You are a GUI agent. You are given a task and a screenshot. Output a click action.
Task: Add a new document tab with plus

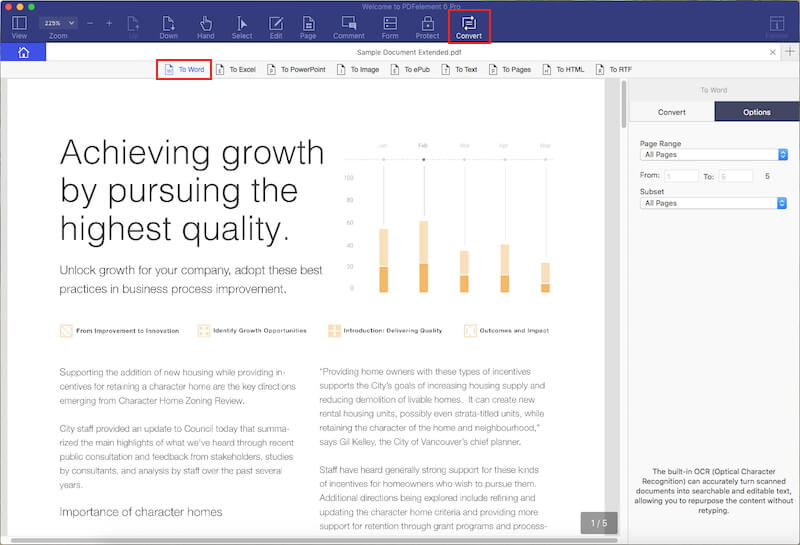[x=789, y=52]
